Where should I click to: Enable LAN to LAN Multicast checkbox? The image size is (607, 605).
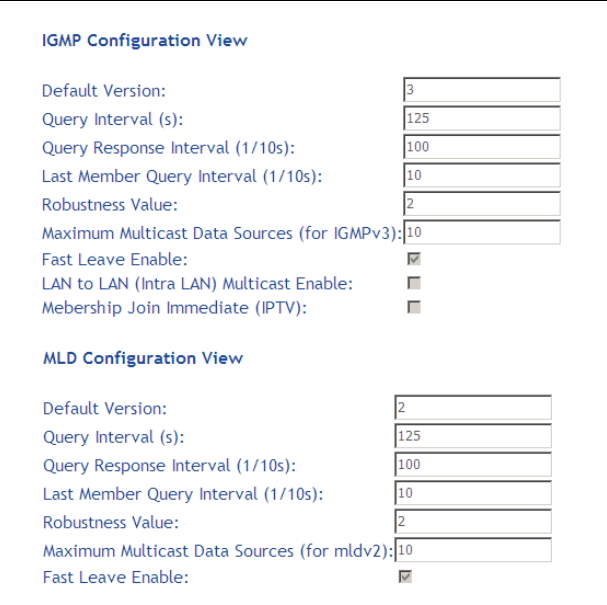(414, 284)
